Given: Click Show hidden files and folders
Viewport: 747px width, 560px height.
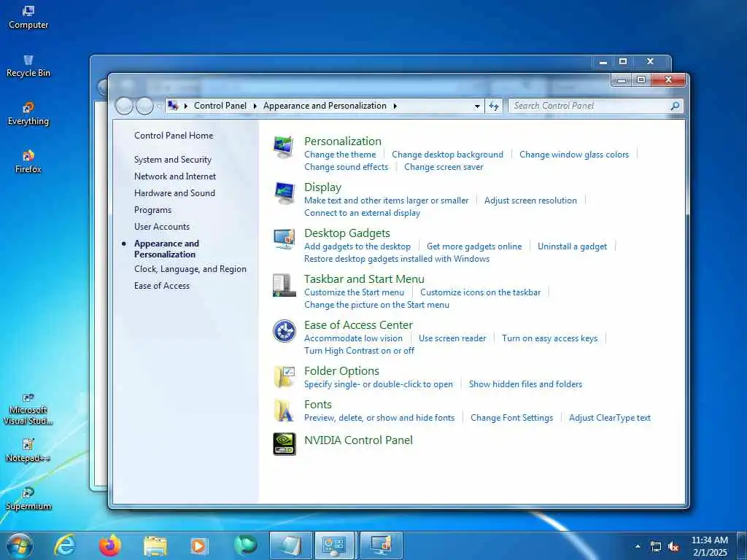Looking at the screenshot, I should 525,384.
